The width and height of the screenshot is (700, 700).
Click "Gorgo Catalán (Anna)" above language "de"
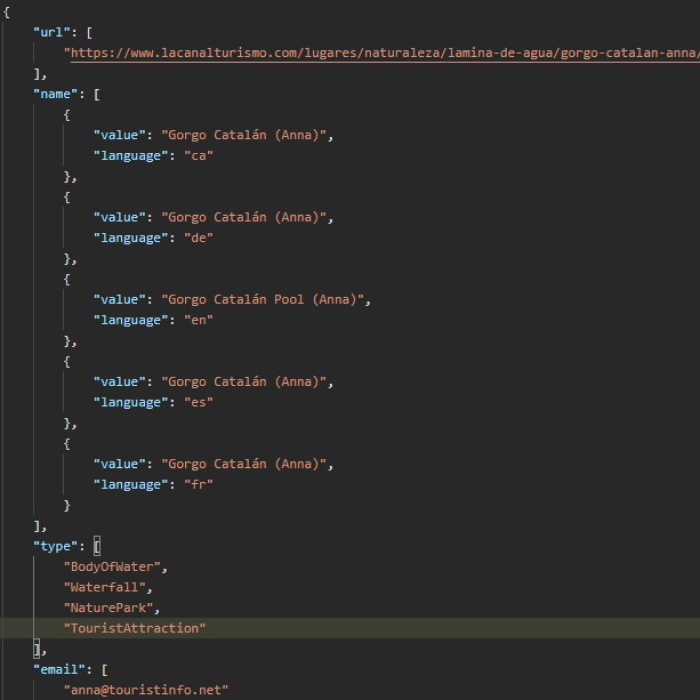tap(244, 217)
